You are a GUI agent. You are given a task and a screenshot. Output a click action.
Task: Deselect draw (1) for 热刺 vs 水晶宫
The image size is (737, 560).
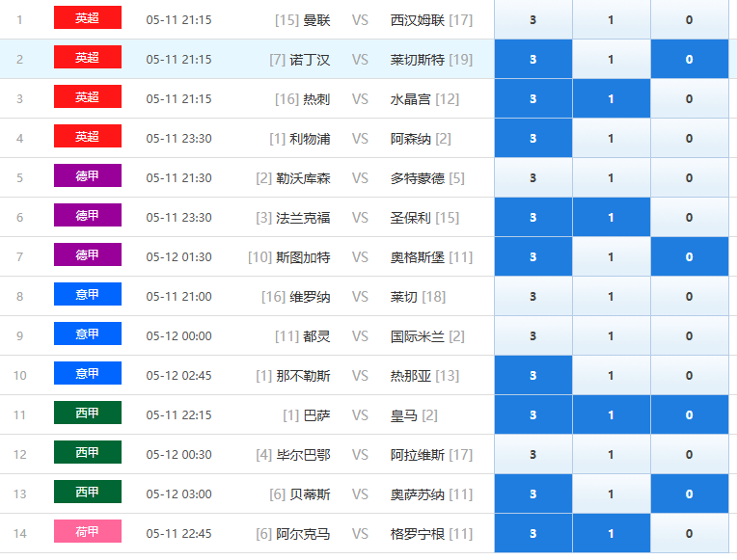point(611,98)
